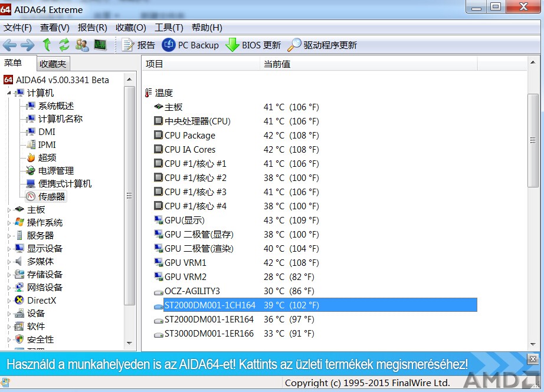Close the banner ad with X
The image size is (544, 392).
[533, 359]
